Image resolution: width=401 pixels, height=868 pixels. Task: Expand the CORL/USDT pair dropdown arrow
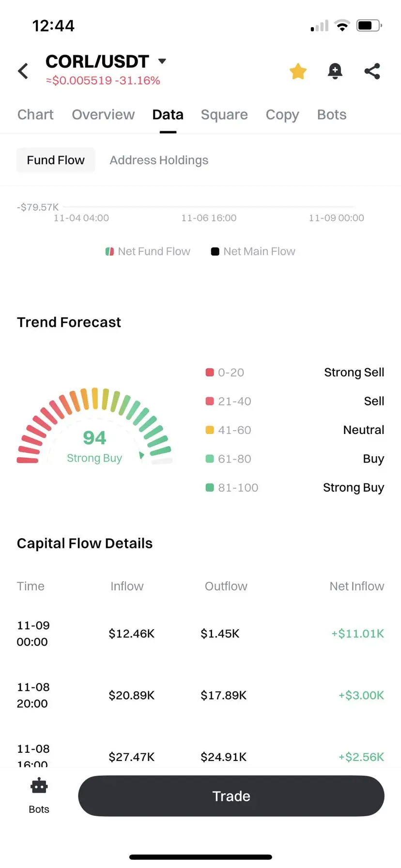coord(162,61)
